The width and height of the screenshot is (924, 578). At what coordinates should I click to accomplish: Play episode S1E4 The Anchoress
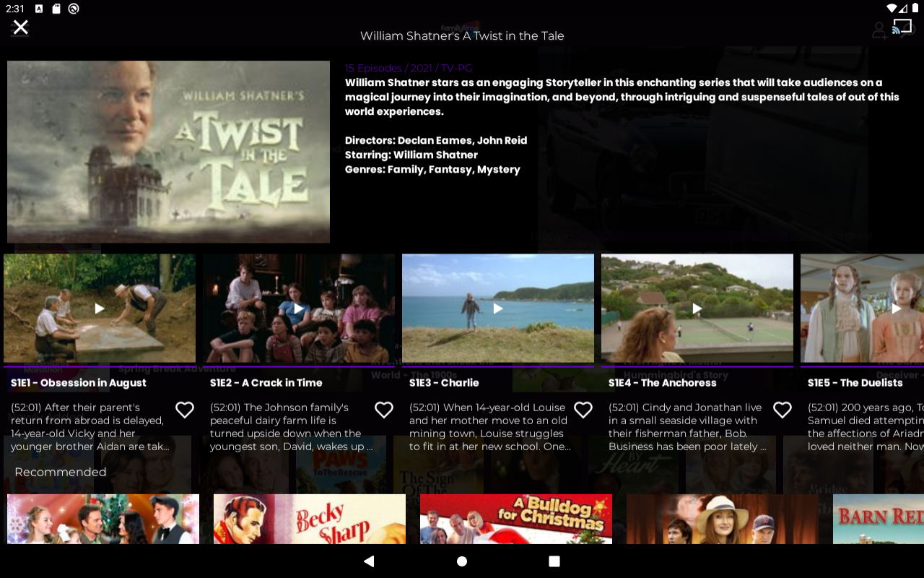pyautogui.click(x=697, y=309)
